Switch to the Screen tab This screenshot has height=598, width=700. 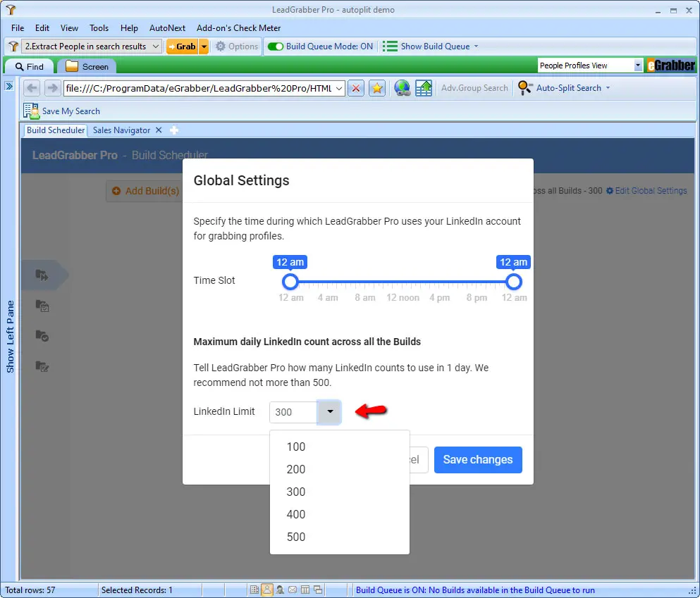[x=87, y=66]
